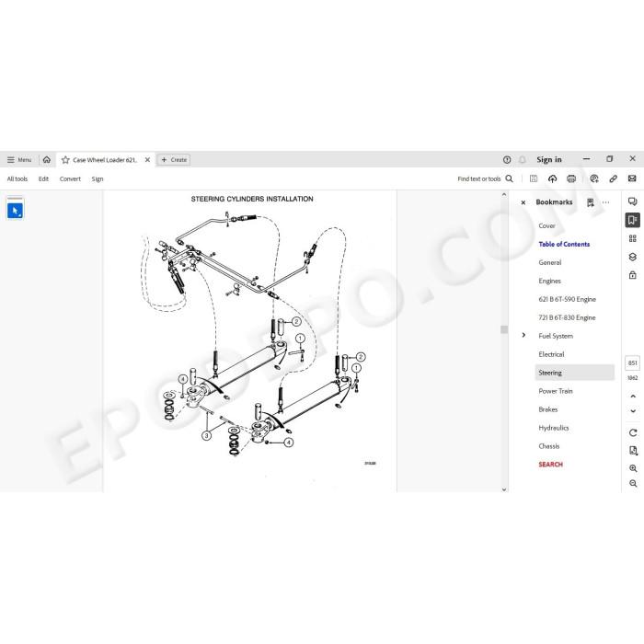Open the 721 B 6T-830 Engine bookmark
The image size is (644, 644).
coord(567,317)
